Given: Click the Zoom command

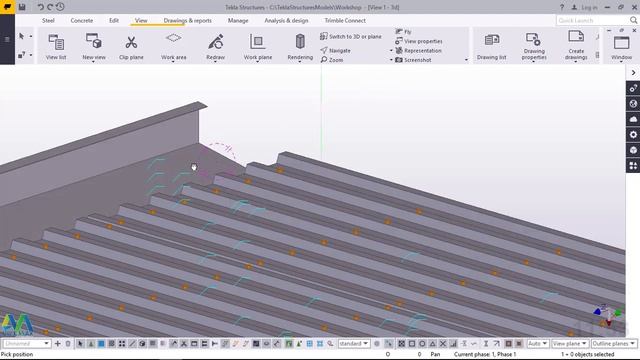Looking at the screenshot, I should tap(332, 60).
